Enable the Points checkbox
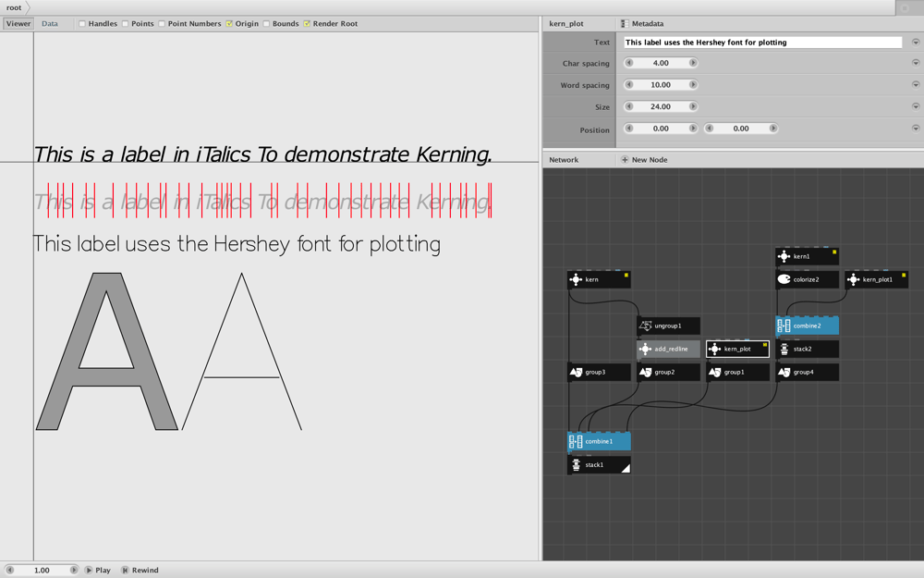This screenshot has width=924, height=578. [126, 24]
